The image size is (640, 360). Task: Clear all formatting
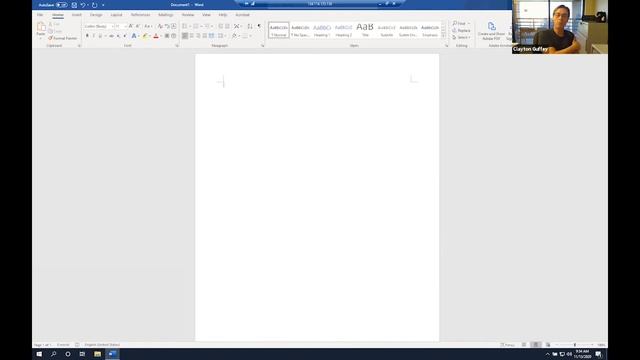point(160,26)
